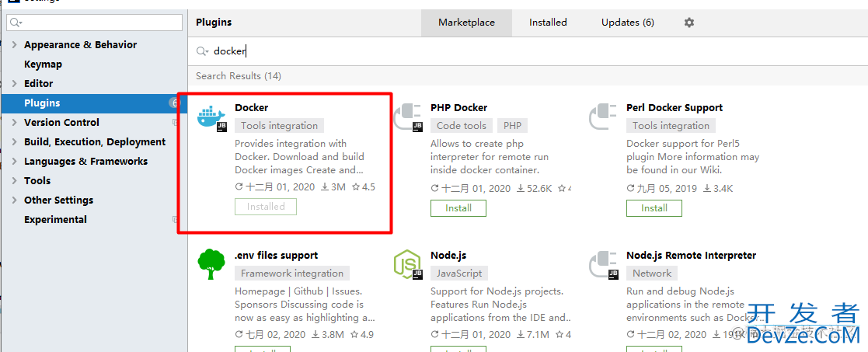868x352 pixels.
Task: Click the JavaScript tag under Node.js
Action: point(459,274)
